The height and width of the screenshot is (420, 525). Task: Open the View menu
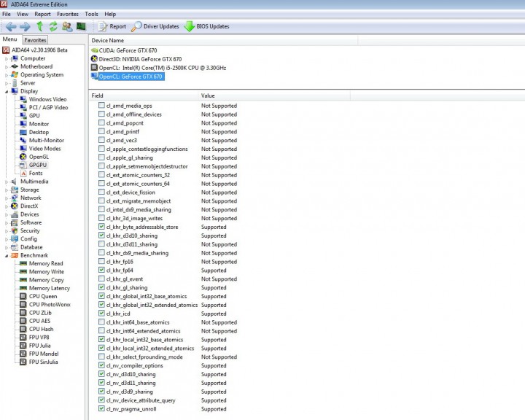[x=23, y=14]
